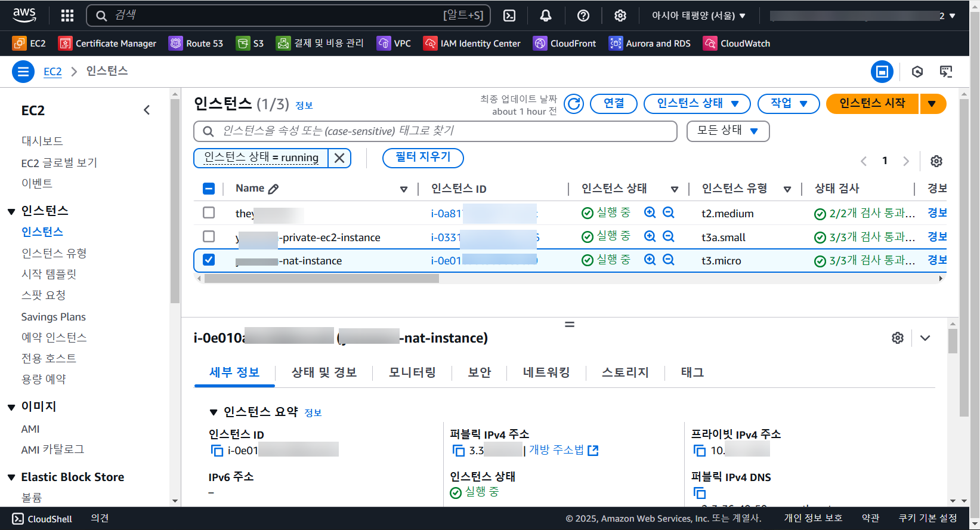Open CloudWatch shortcut
980x530 pixels.
(737, 43)
